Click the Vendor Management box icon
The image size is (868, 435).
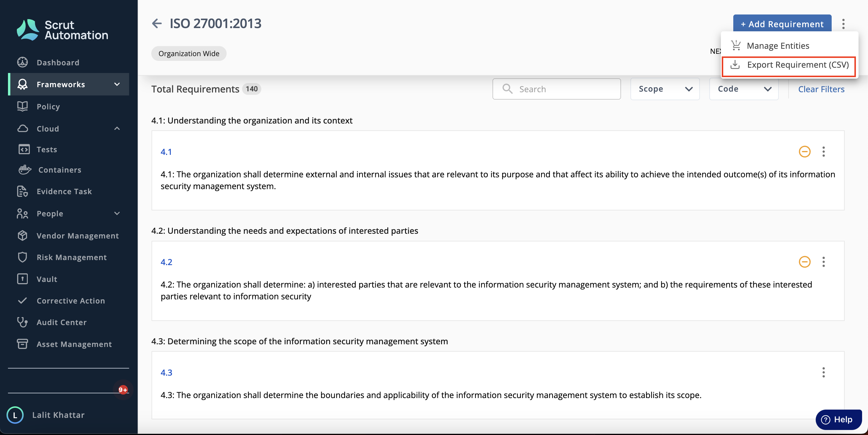22,236
